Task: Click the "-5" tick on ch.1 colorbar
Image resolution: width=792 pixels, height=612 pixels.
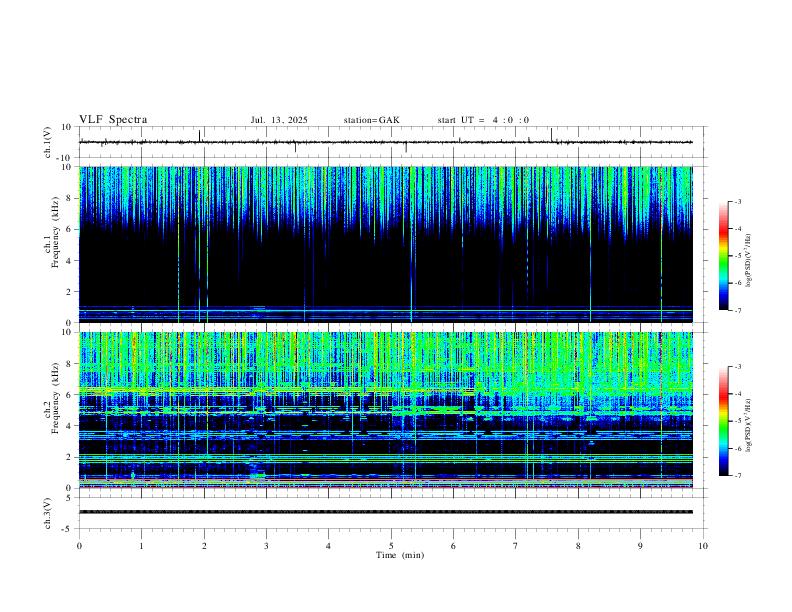Action: 737,256
